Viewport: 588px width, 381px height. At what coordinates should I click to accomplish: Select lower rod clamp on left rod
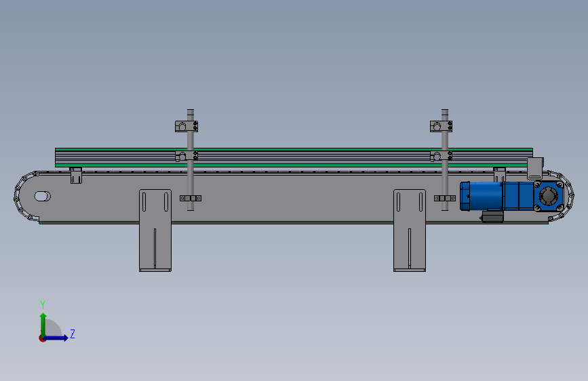tap(191, 198)
